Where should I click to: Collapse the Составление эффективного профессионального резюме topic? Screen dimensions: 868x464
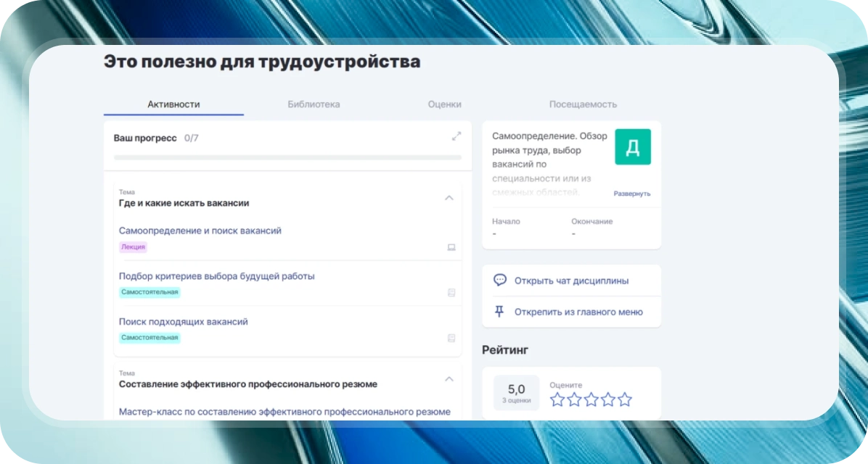point(449,379)
